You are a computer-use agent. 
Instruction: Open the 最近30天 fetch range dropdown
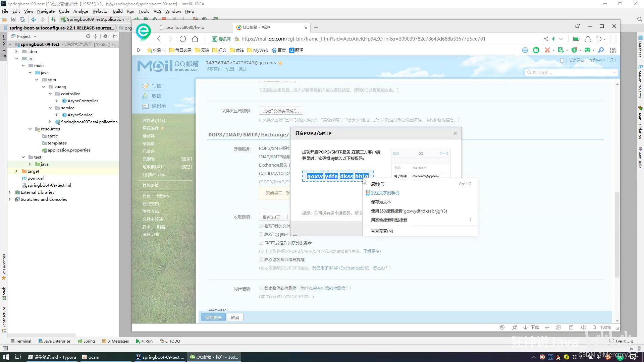click(x=274, y=217)
